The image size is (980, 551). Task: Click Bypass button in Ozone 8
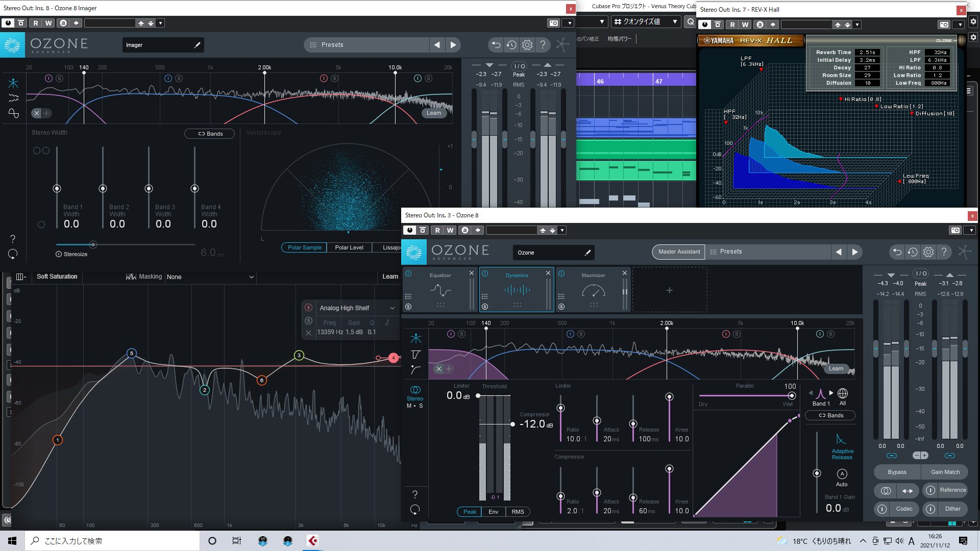pyautogui.click(x=897, y=472)
